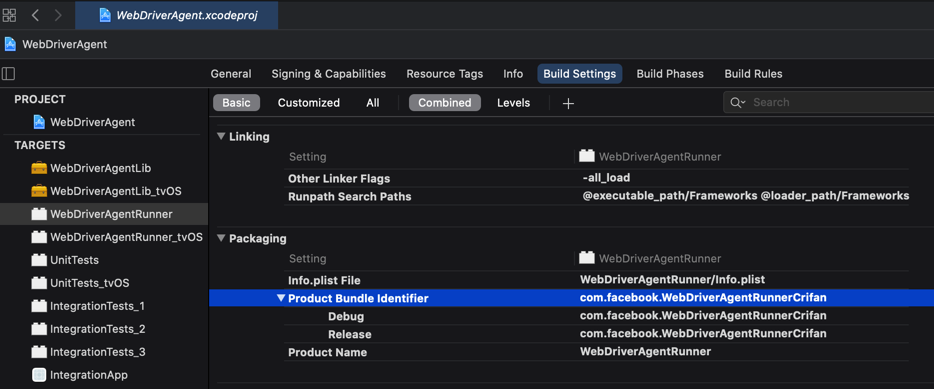Show Customized build settings only
The height and width of the screenshot is (389, 934).
(309, 102)
